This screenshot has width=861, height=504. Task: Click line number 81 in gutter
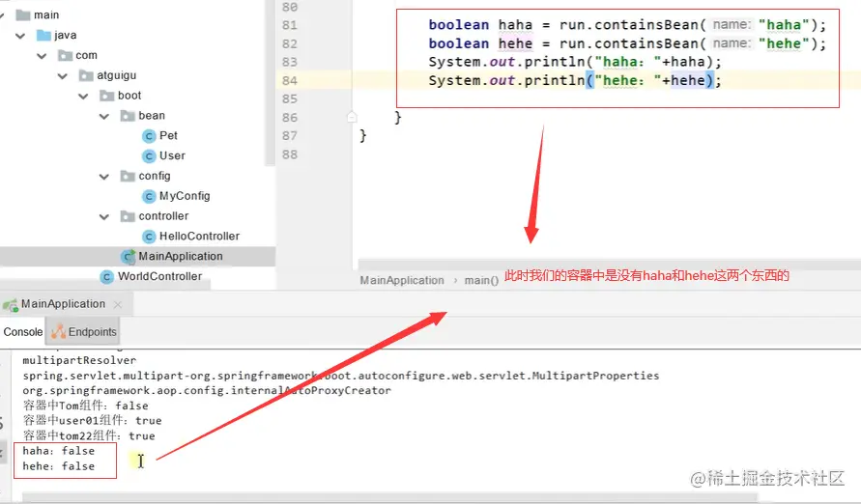coord(289,25)
